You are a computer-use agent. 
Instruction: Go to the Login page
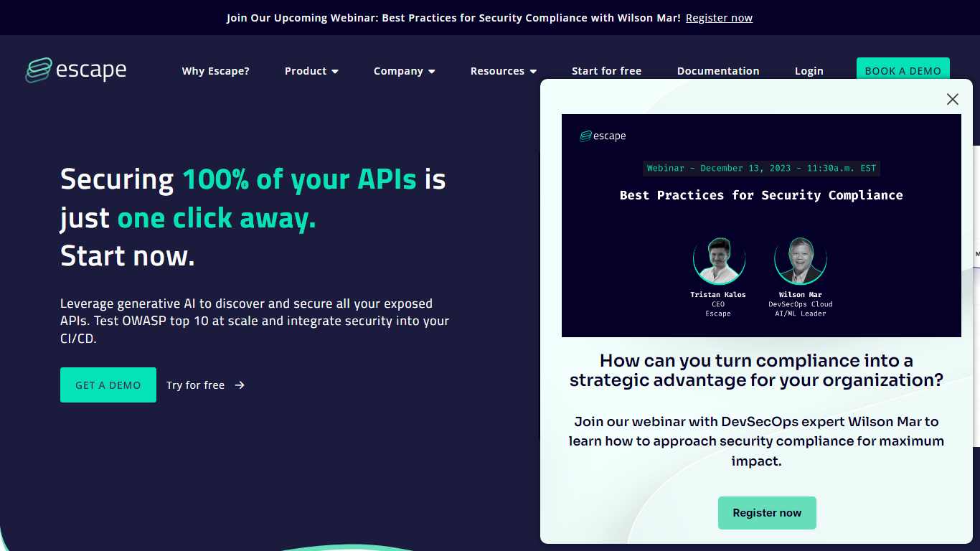coord(809,71)
